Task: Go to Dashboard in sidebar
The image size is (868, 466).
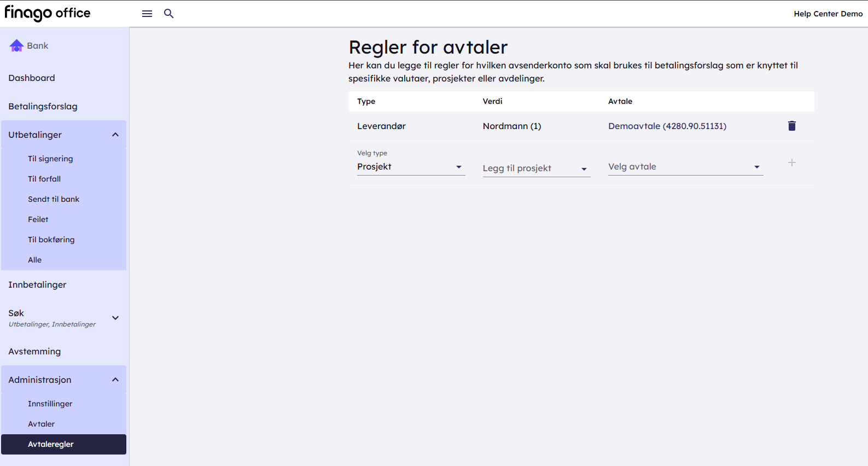Action: (x=32, y=78)
